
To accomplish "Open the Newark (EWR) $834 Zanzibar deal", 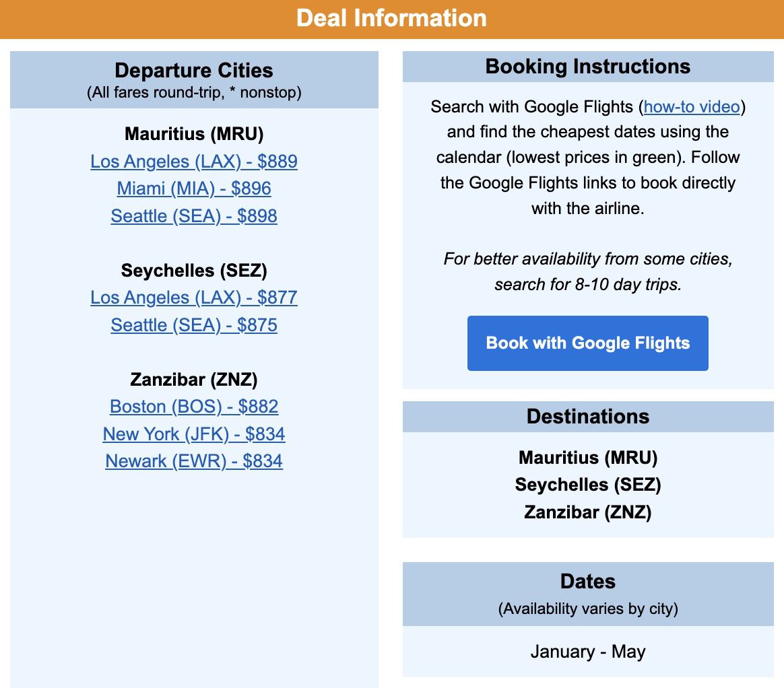I will click(193, 461).
